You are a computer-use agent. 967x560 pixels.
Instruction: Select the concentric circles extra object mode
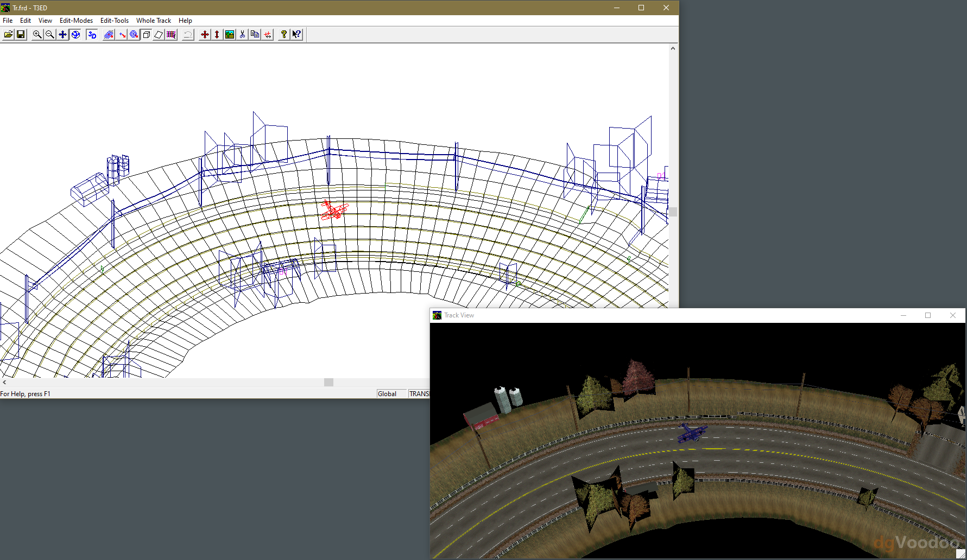click(x=134, y=35)
